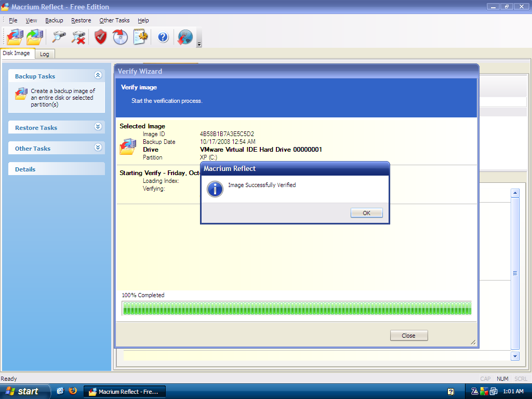Launch Firefox from the quick launch bar

pos(73,391)
